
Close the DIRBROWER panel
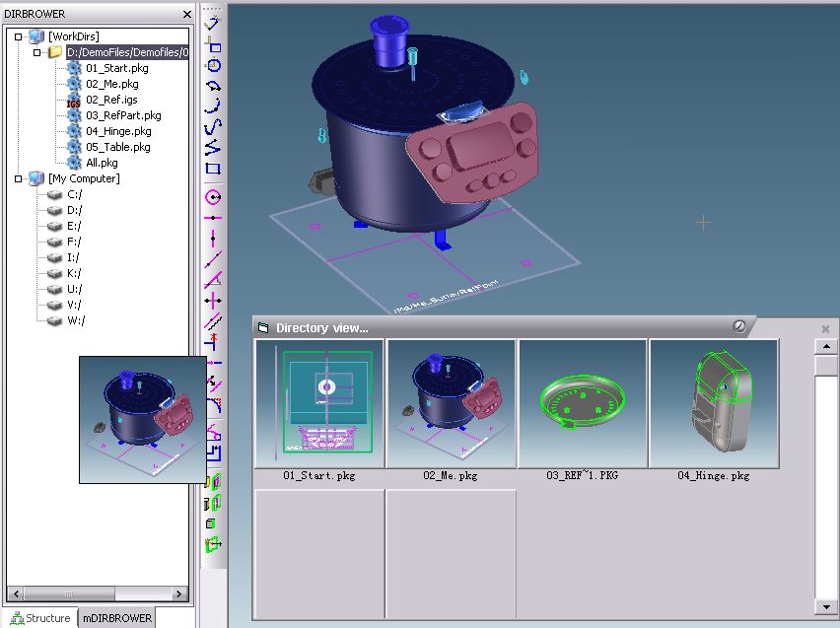[187, 14]
